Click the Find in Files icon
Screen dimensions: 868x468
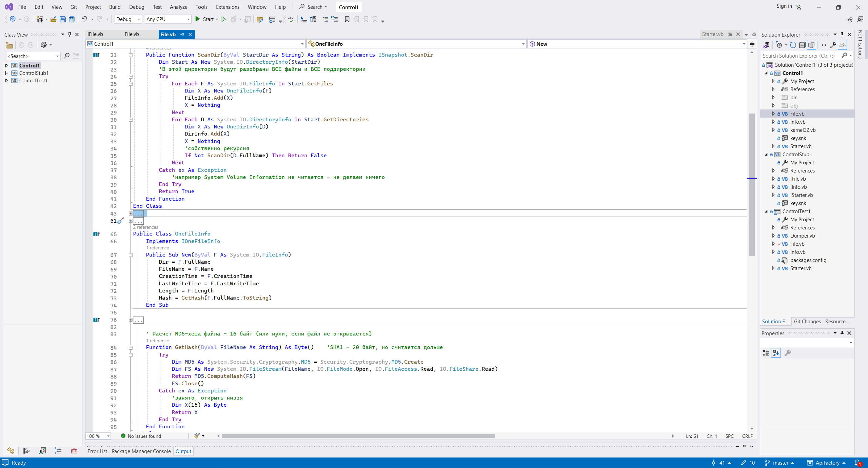click(x=260, y=19)
